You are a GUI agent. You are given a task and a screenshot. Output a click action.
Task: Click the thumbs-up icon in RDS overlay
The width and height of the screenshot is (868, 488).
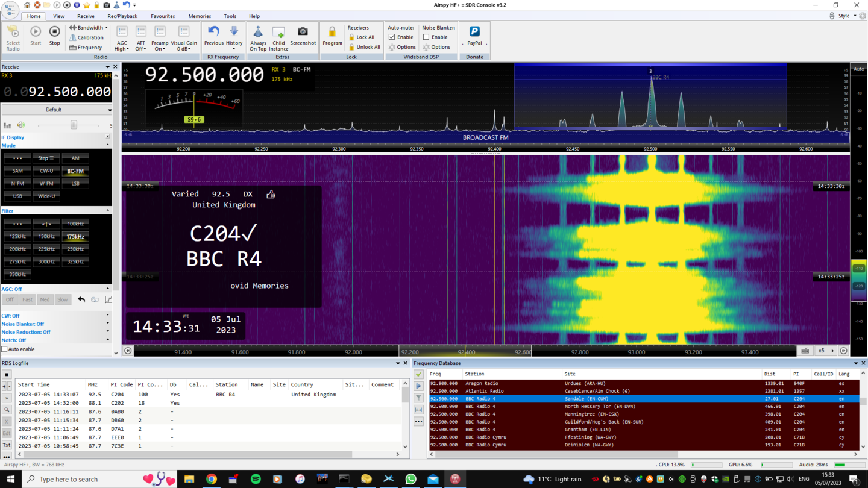coord(271,194)
